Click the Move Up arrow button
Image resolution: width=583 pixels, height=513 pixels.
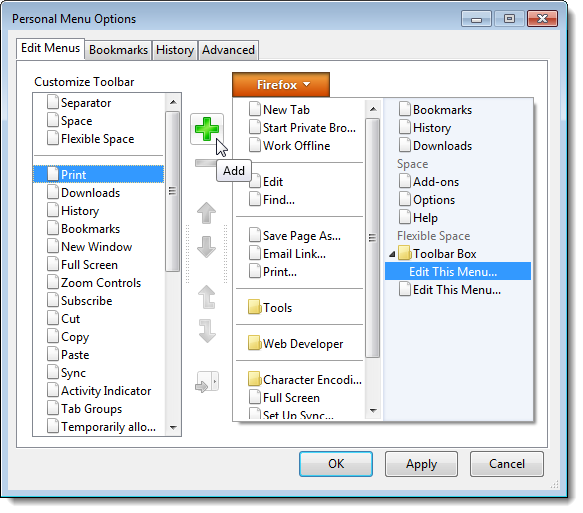tap(206, 213)
